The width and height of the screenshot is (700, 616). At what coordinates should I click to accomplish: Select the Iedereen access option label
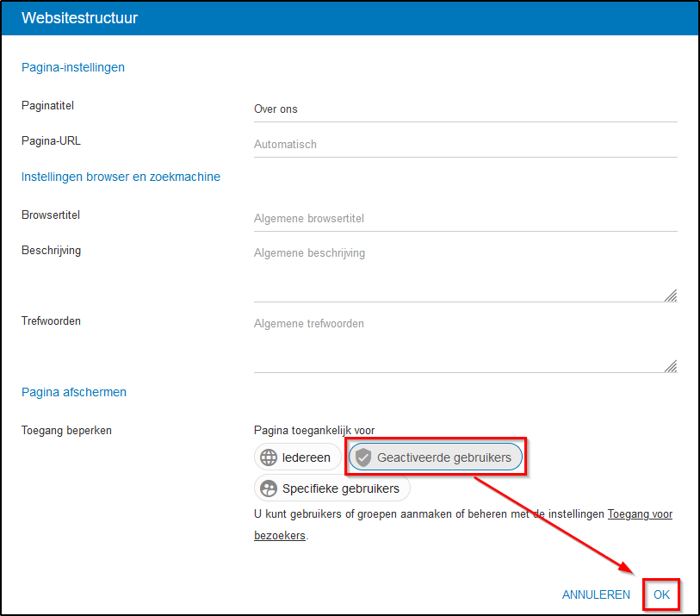tap(306, 457)
